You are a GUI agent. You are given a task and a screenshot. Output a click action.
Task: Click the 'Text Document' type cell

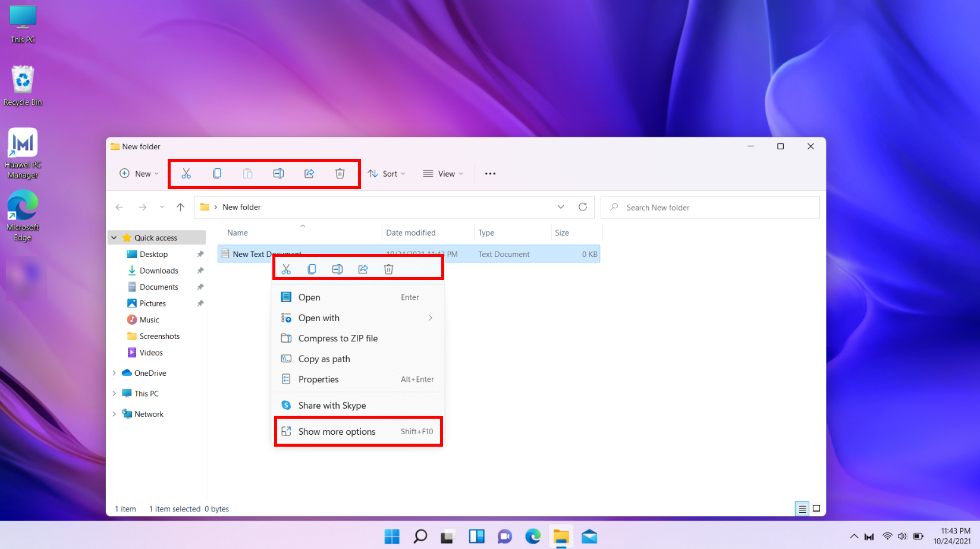click(504, 254)
